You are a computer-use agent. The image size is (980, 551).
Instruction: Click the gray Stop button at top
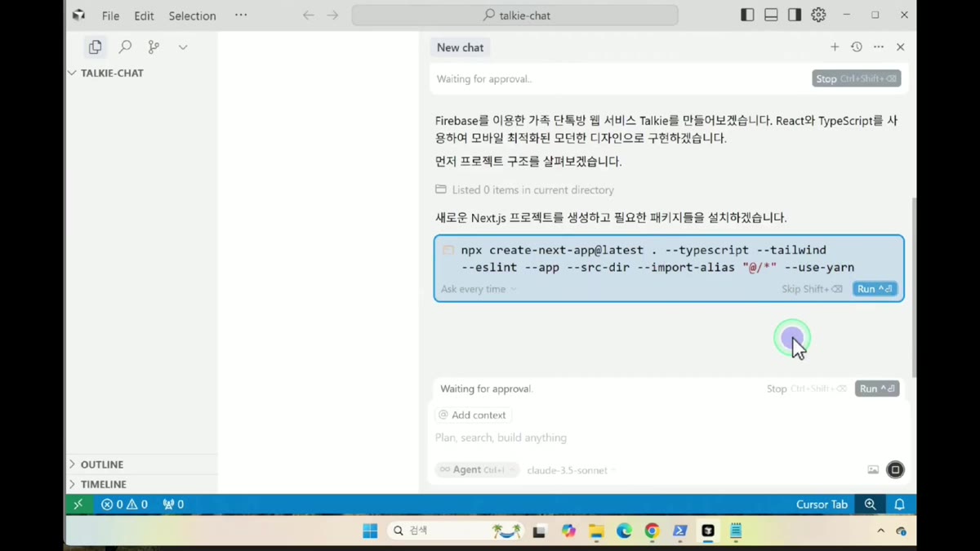(x=856, y=78)
